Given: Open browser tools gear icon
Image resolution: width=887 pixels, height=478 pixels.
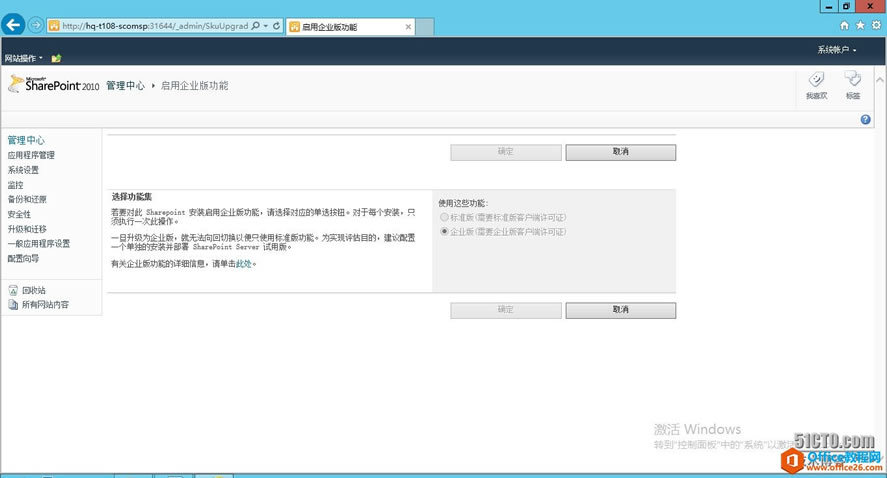Looking at the screenshot, I should 876,25.
